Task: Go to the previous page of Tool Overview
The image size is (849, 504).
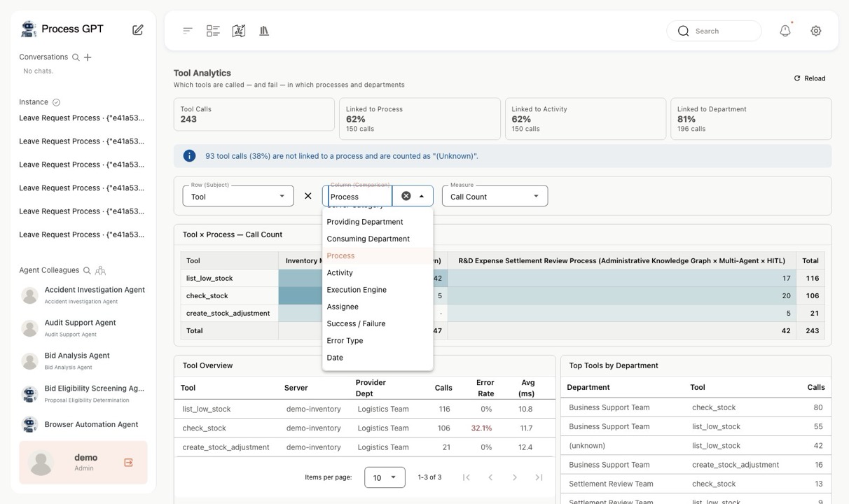Action: pos(490,477)
